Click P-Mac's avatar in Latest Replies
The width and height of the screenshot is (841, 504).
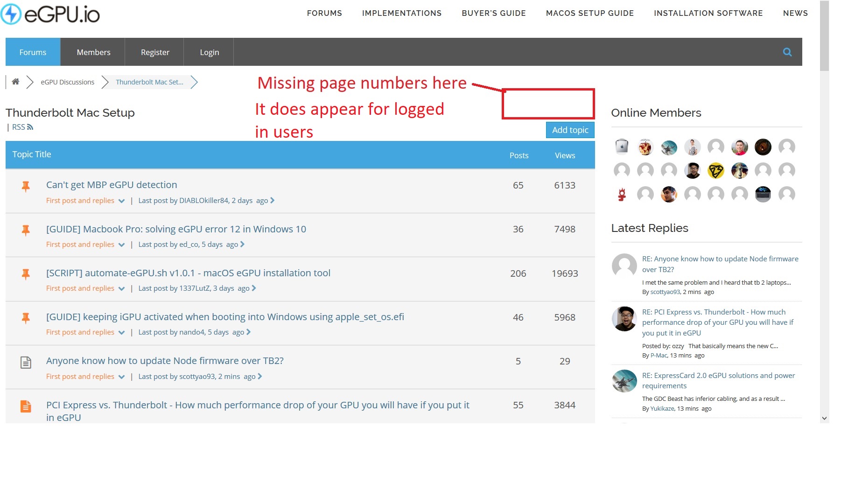(624, 319)
